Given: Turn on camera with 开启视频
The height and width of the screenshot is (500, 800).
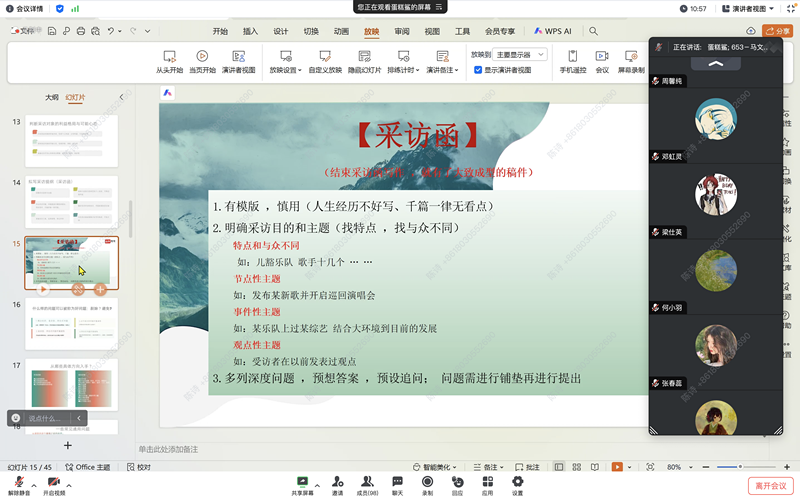Looking at the screenshot, I should coord(52,482).
